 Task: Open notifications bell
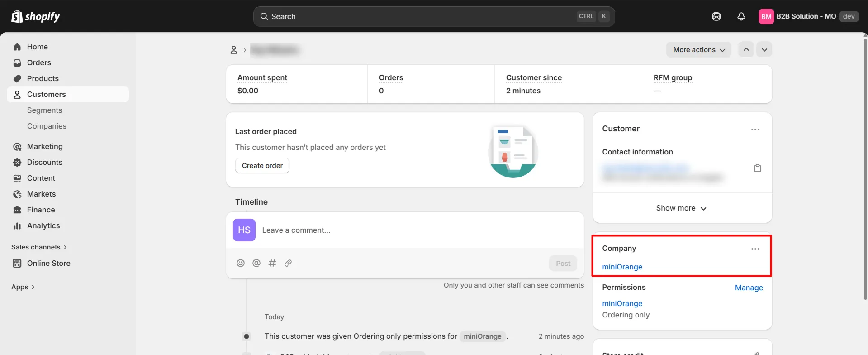pos(741,16)
